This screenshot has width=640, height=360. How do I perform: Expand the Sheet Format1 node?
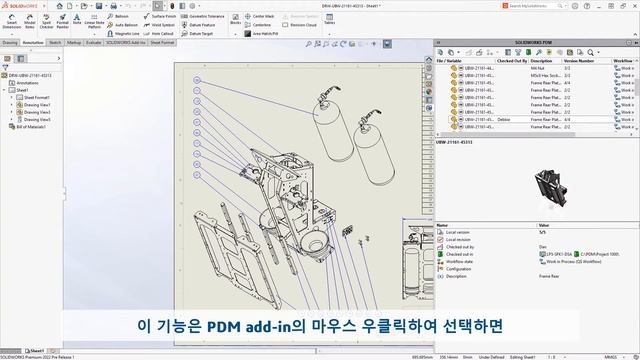click(11, 98)
